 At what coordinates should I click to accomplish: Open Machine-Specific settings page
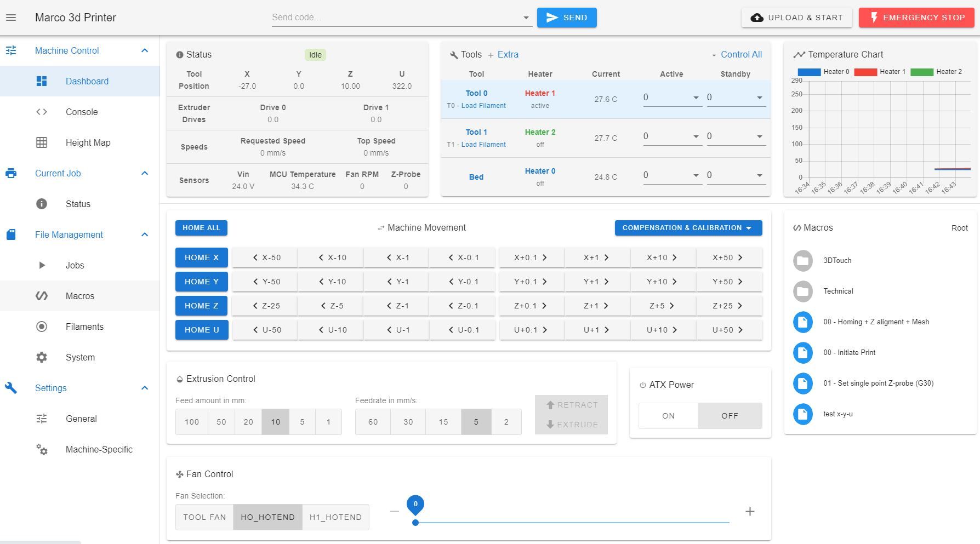[x=80, y=449]
